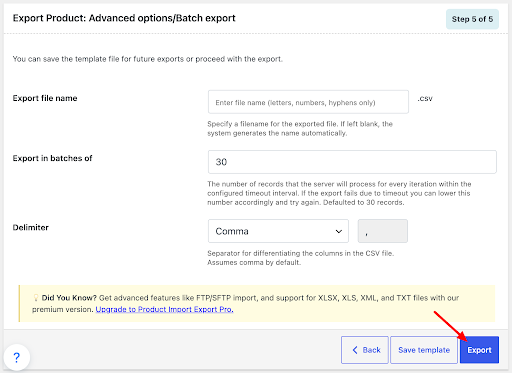
Task: Click the Delimiter label
Action: tap(31, 228)
